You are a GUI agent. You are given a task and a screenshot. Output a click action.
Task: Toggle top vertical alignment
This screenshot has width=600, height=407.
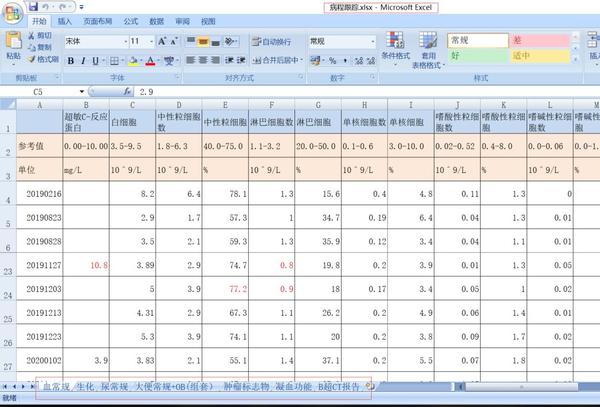191,41
